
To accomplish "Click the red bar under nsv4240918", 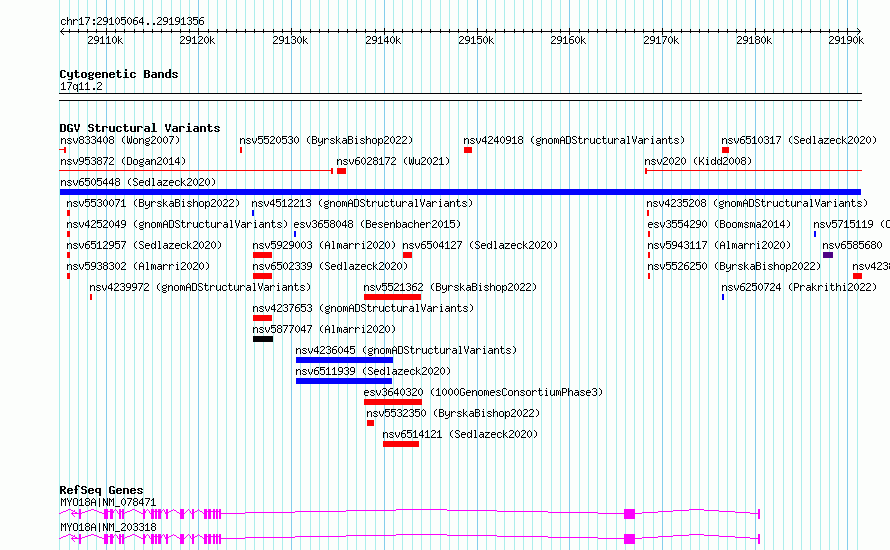I will click(468, 150).
